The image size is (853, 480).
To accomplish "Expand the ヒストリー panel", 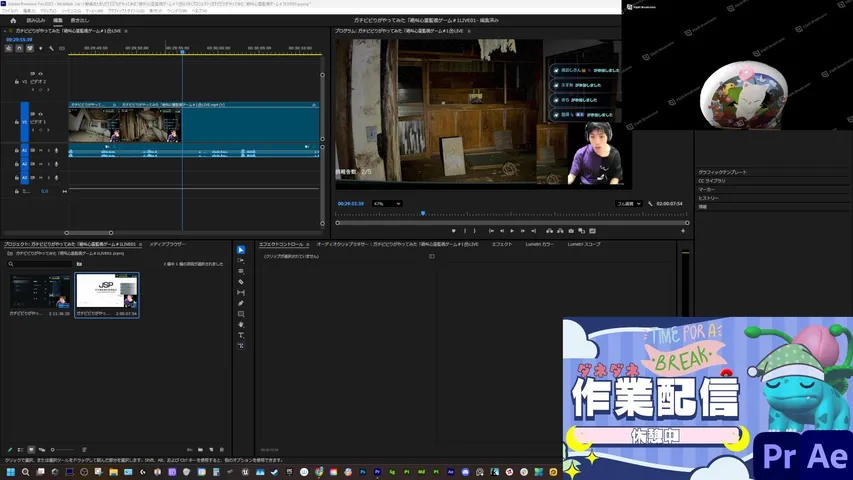I will click(708, 198).
